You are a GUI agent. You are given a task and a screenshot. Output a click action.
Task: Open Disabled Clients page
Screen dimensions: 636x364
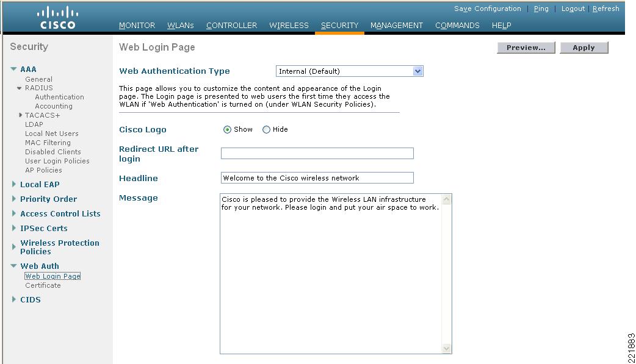(52, 152)
